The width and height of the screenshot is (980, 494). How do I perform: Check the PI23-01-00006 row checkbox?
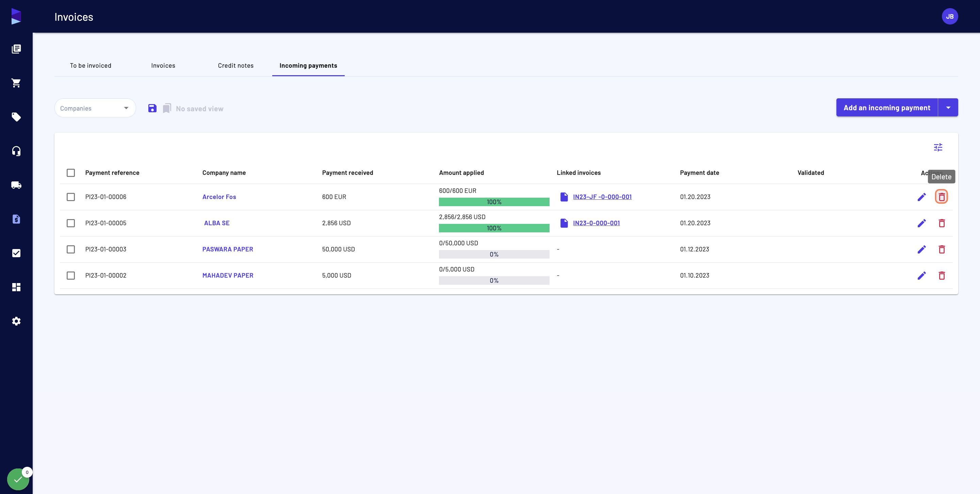click(x=71, y=197)
